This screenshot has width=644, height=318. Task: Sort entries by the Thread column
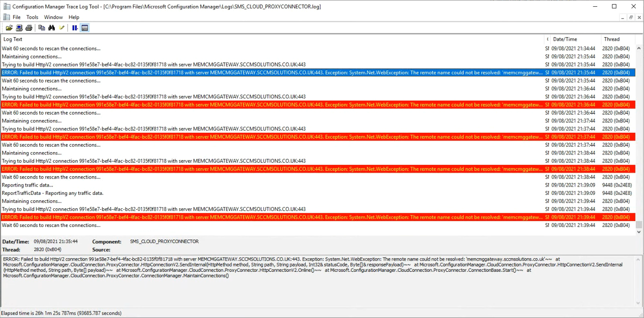point(611,39)
